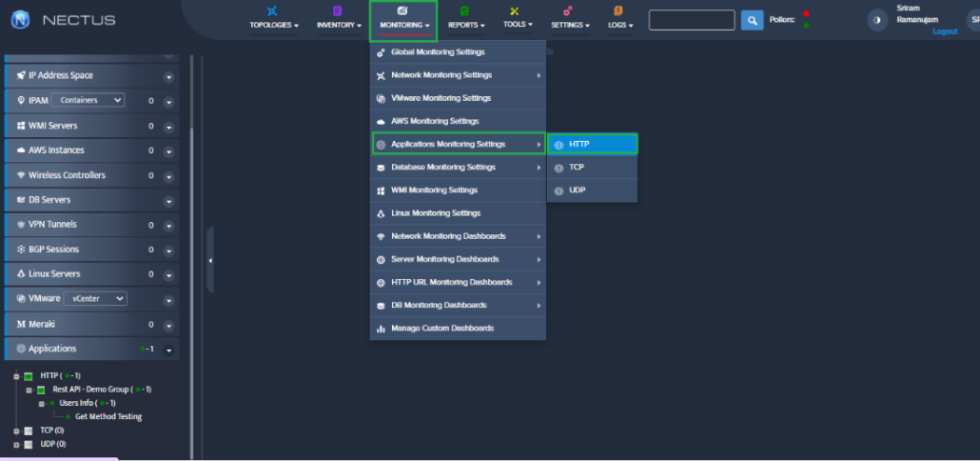Open the Logs menu
Viewport: 980px width, 461px height.
click(x=619, y=18)
